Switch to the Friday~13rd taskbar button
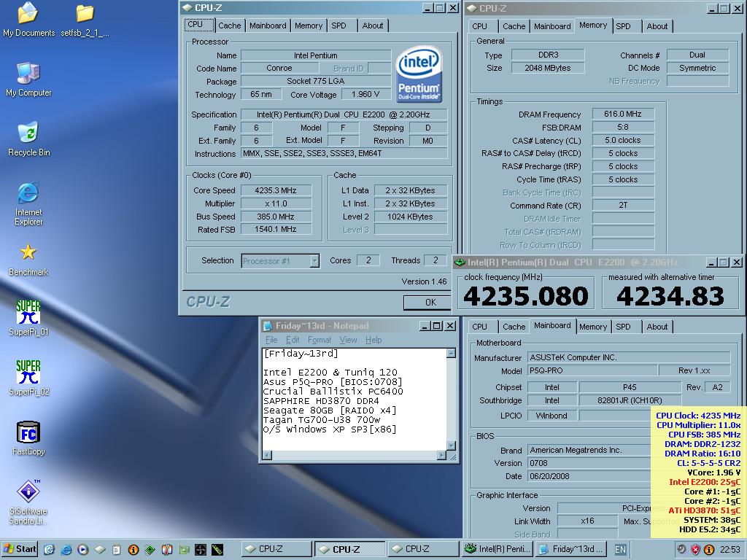747x560 pixels. click(570, 549)
